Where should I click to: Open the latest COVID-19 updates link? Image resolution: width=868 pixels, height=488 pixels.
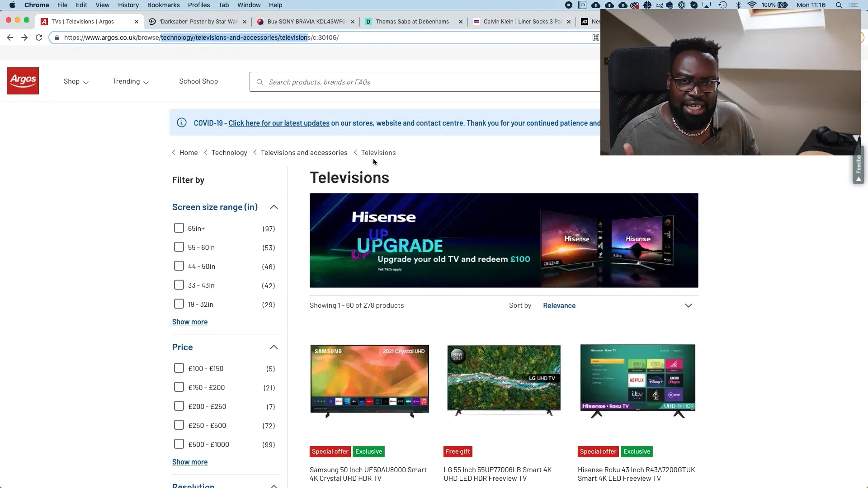point(279,123)
